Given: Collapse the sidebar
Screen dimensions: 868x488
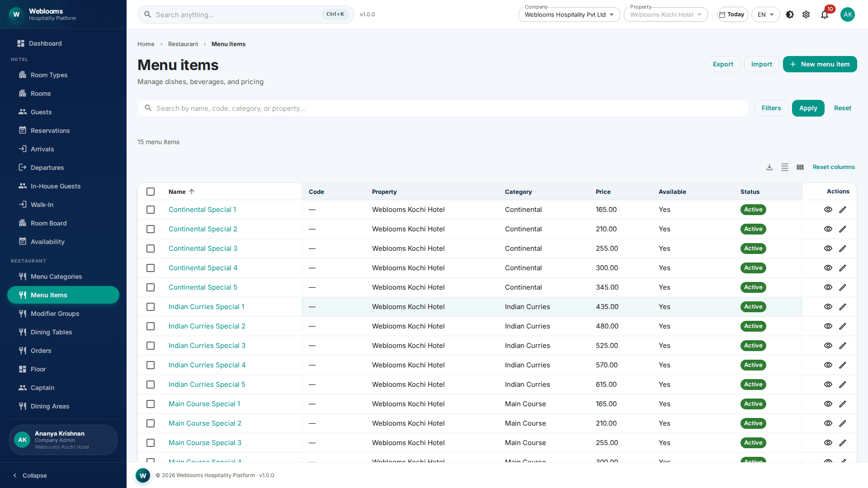Looking at the screenshot, I should pos(30,475).
